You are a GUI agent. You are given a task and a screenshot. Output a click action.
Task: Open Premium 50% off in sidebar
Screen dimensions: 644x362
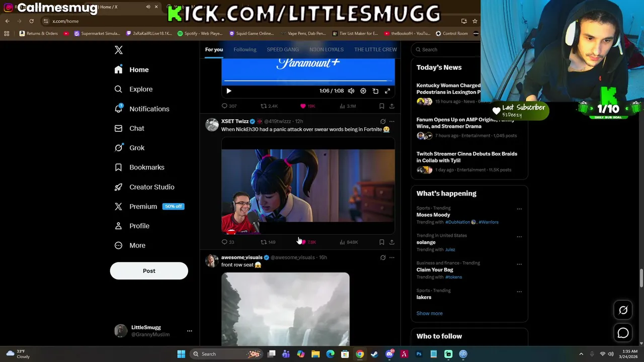point(149,207)
